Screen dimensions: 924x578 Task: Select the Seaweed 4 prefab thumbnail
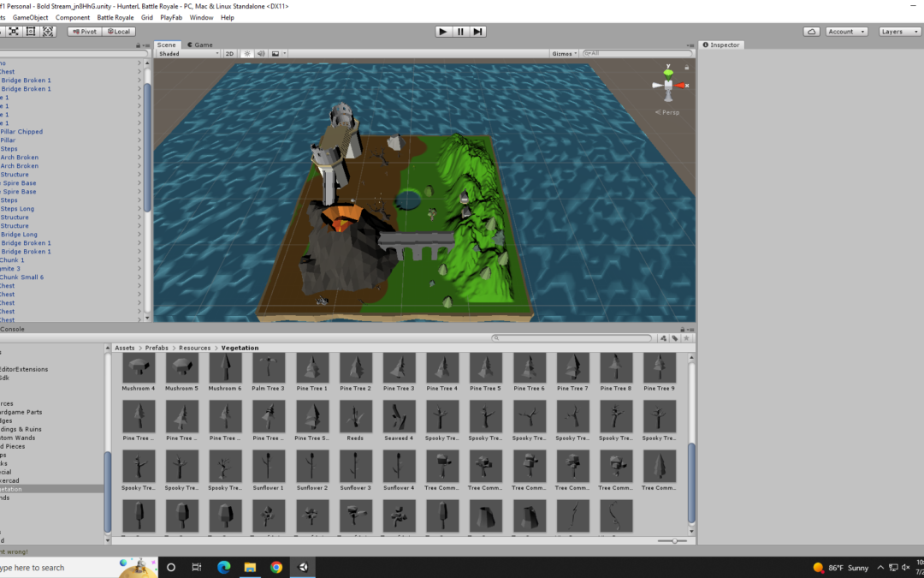399,416
